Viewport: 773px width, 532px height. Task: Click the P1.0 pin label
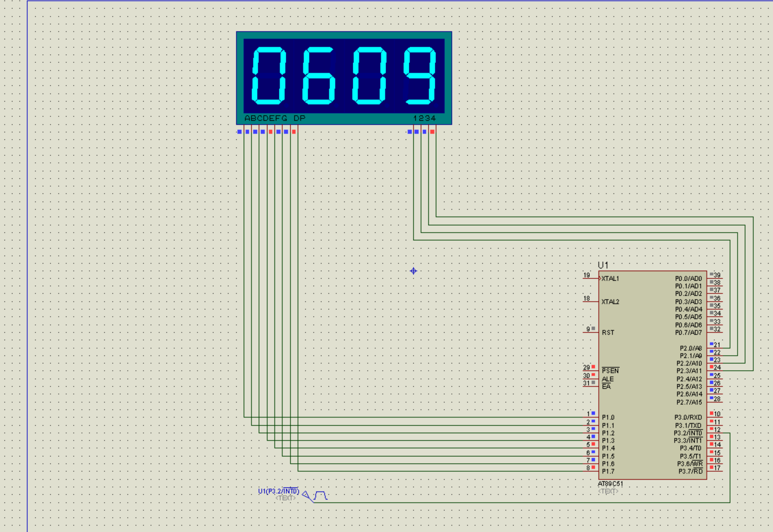click(x=608, y=417)
